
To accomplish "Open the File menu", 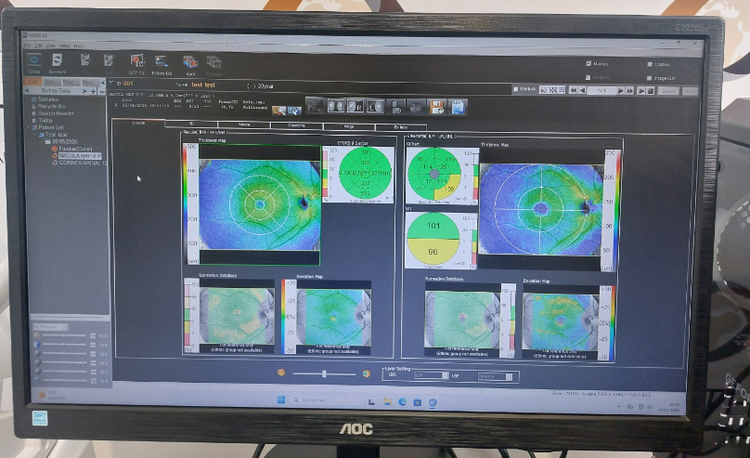I will point(27,47).
